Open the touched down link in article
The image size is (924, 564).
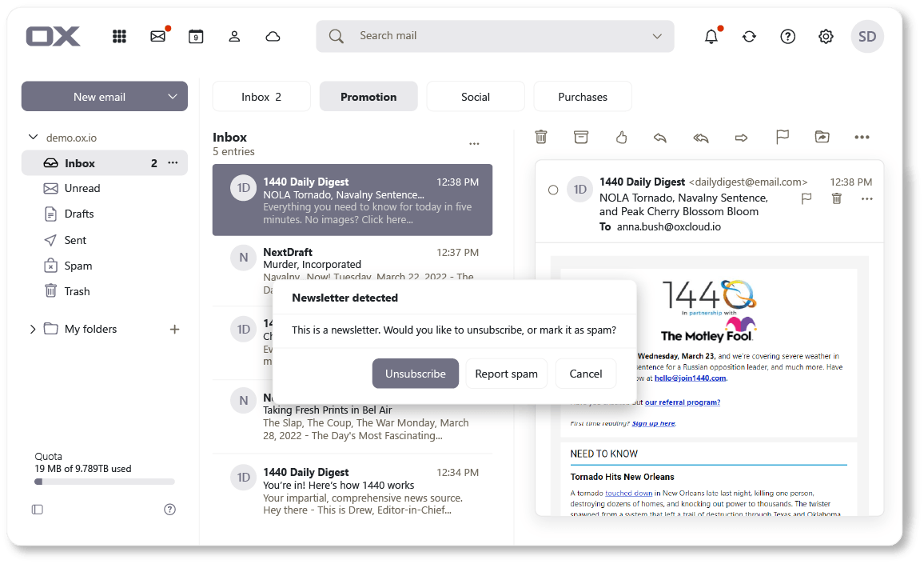click(x=629, y=494)
